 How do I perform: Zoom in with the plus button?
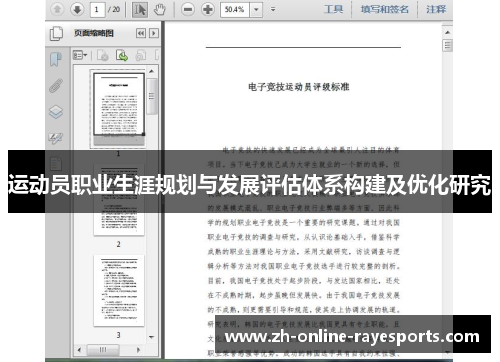click(208, 9)
